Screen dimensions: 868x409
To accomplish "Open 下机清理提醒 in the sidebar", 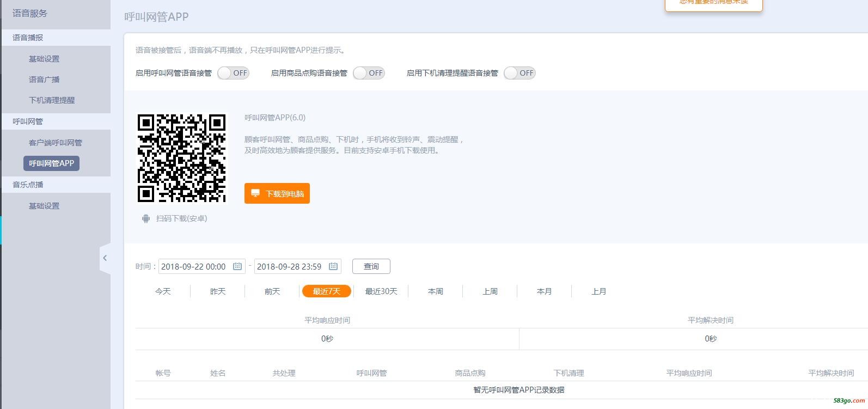I will 52,100.
